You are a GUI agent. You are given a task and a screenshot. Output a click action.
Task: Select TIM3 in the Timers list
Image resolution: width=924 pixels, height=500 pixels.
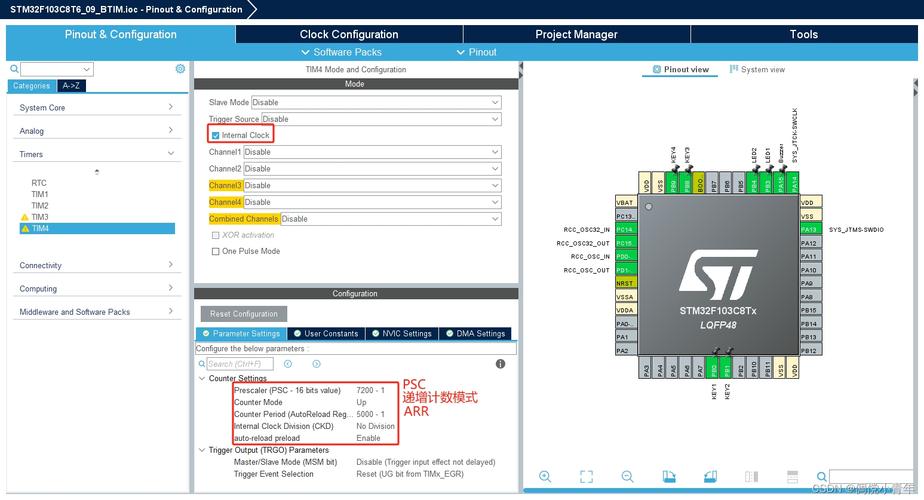(x=40, y=217)
